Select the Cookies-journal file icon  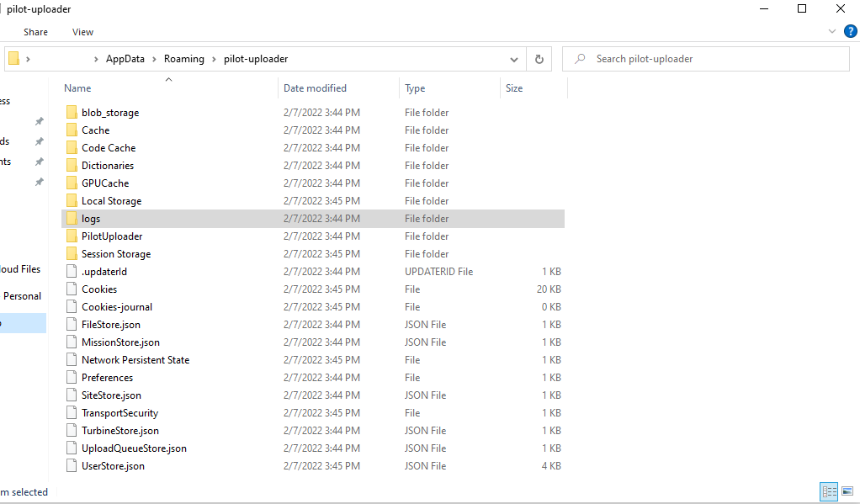point(72,306)
